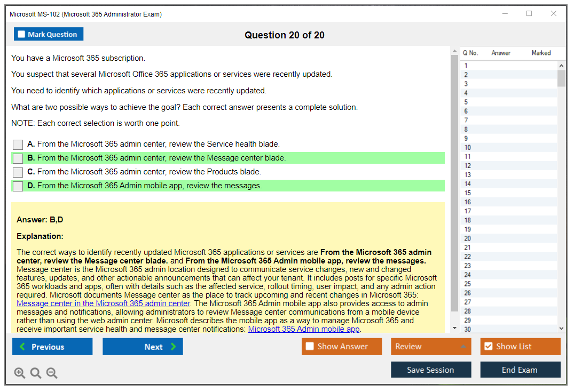Viewport: 574px width, 392px height.
Task: Select question 26 in the list
Action: tap(509, 293)
